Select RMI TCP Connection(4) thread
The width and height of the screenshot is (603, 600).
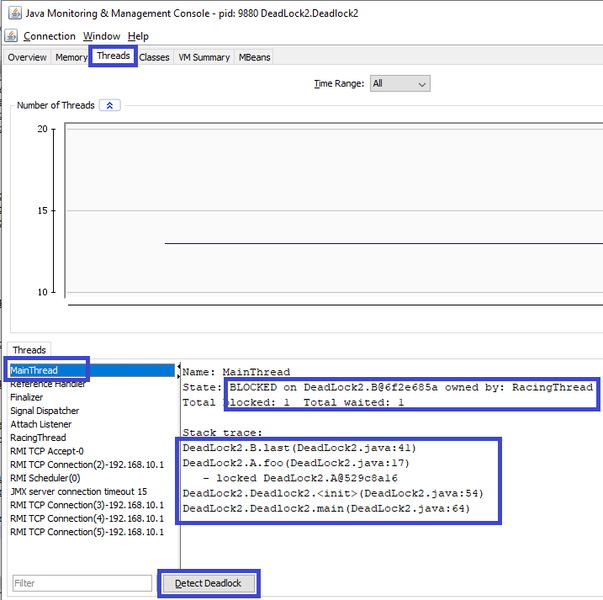pyautogui.click(x=92, y=518)
